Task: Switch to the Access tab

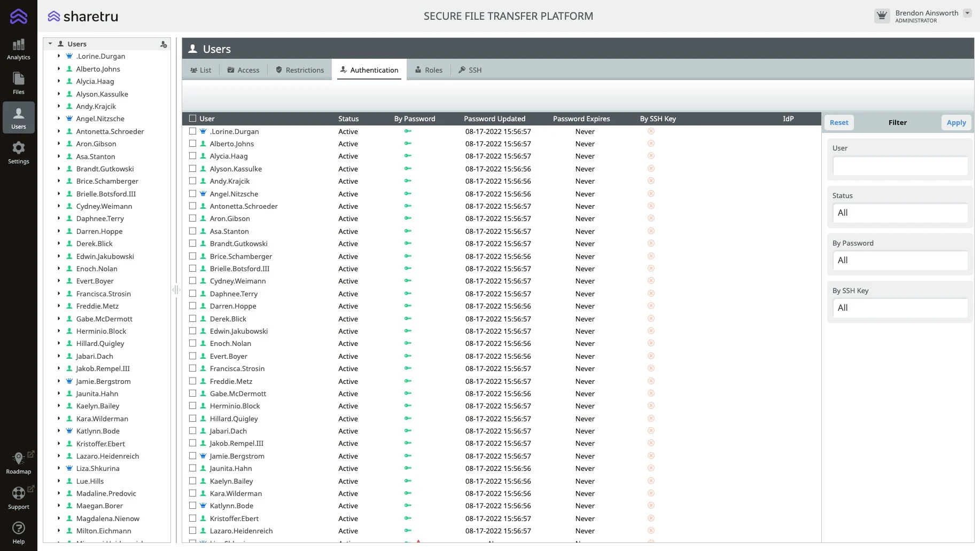Action: tap(243, 70)
